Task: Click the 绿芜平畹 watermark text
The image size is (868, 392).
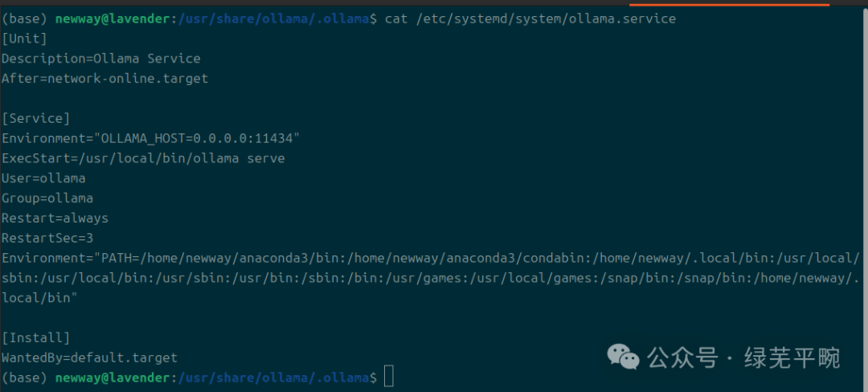Action: click(x=792, y=357)
